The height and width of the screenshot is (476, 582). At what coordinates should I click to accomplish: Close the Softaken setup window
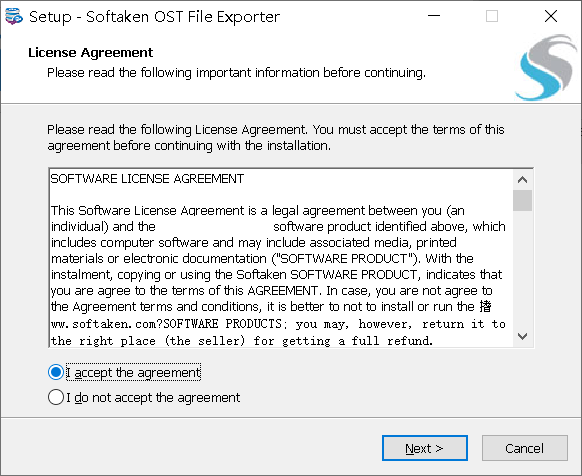[x=550, y=16]
